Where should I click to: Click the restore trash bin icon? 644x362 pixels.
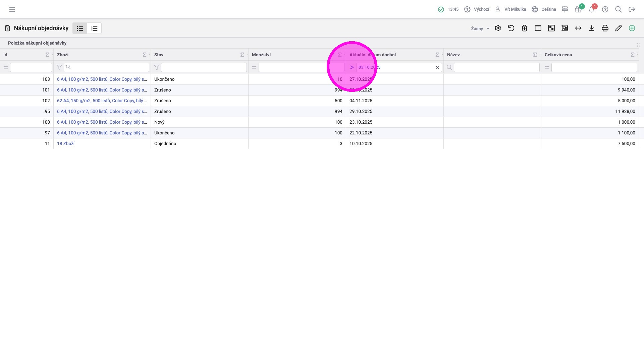pos(525,28)
